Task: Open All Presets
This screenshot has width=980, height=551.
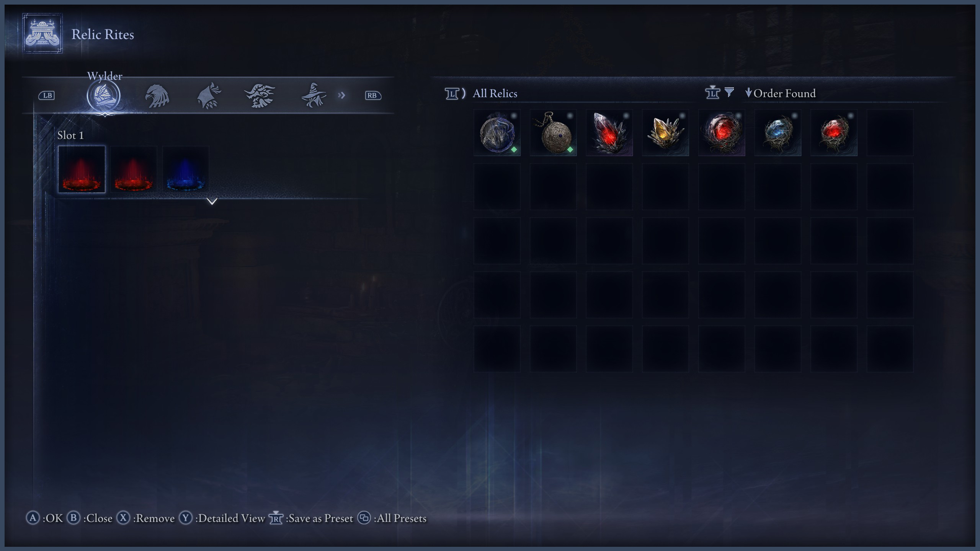Action: [x=392, y=518]
